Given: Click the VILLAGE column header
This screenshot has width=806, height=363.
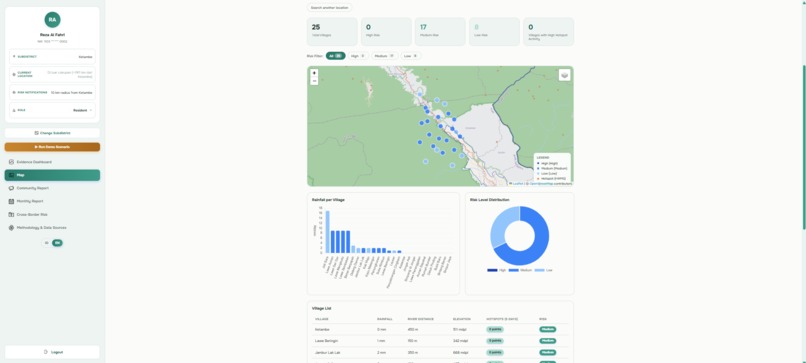Looking at the screenshot, I should 321,319.
